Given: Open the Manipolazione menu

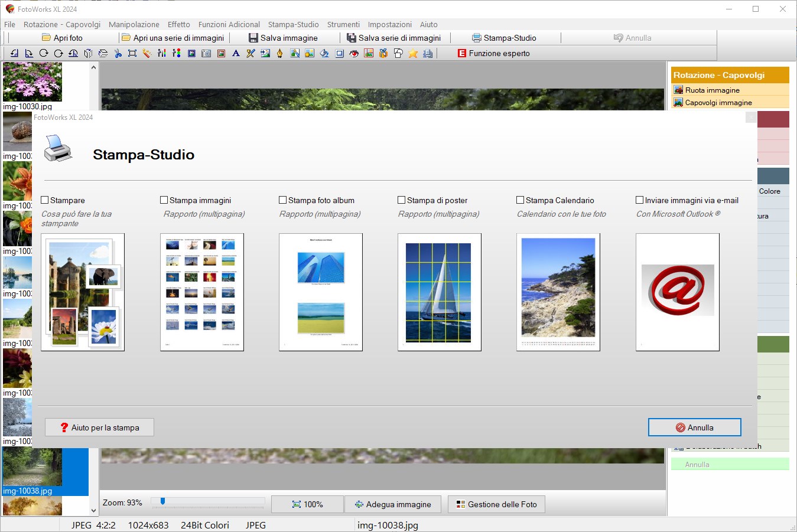Looking at the screenshot, I should click(x=134, y=24).
